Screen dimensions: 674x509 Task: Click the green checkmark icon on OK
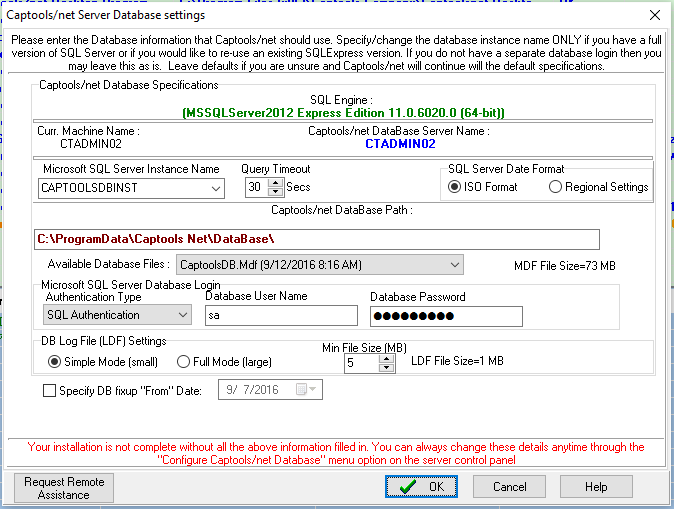tap(407, 487)
